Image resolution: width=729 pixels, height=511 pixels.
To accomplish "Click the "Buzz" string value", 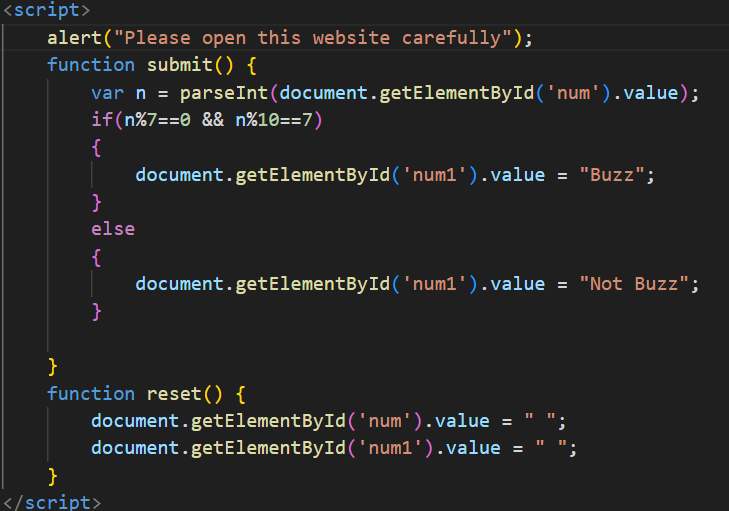I will pos(616,175).
